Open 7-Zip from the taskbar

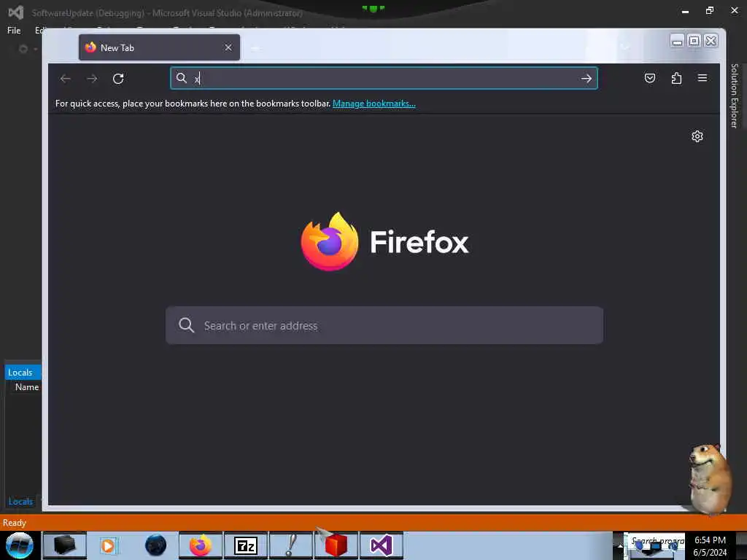coord(246,545)
